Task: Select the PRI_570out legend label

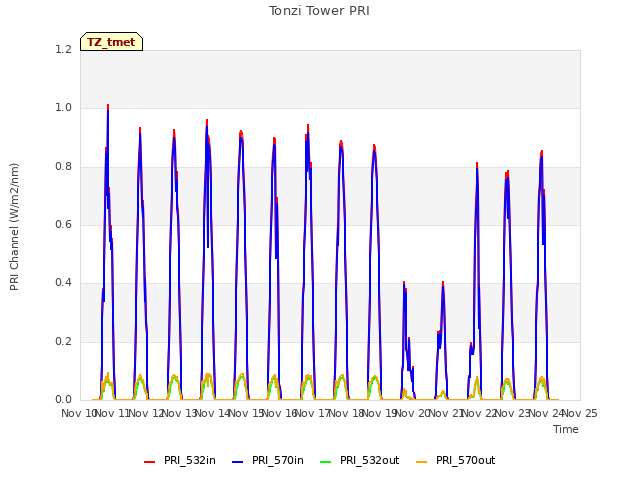Action: point(465,460)
